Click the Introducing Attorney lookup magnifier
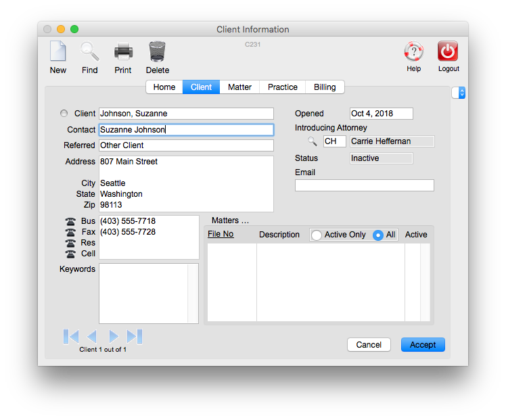Image resolution: width=506 pixels, height=420 pixels. [312, 141]
